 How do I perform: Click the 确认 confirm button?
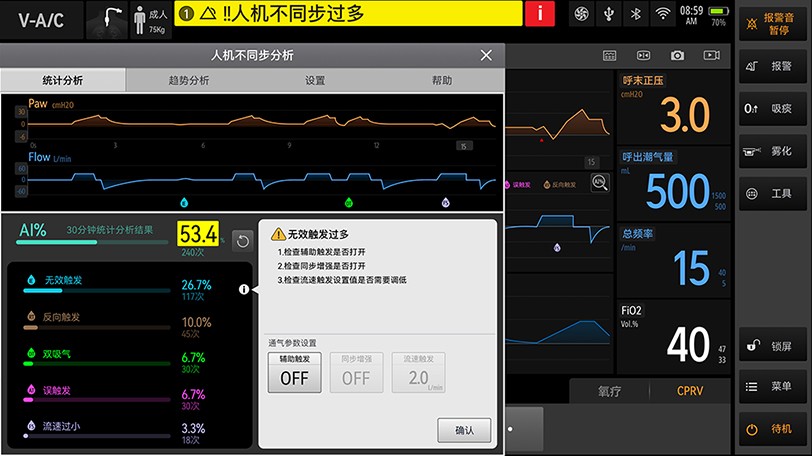coord(464,430)
